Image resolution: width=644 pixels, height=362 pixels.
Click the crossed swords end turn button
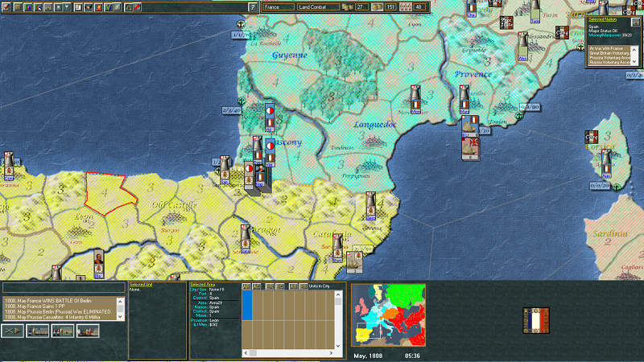[x=12, y=331]
